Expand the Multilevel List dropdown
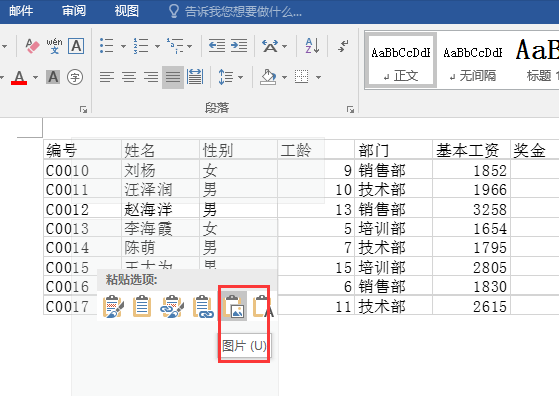 (x=190, y=46)
